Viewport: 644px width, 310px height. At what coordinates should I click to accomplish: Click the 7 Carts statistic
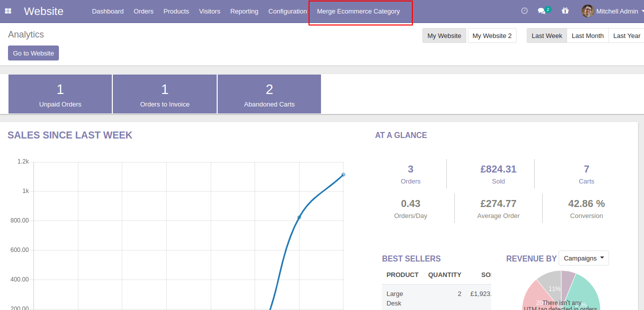[x=587, y=174]
